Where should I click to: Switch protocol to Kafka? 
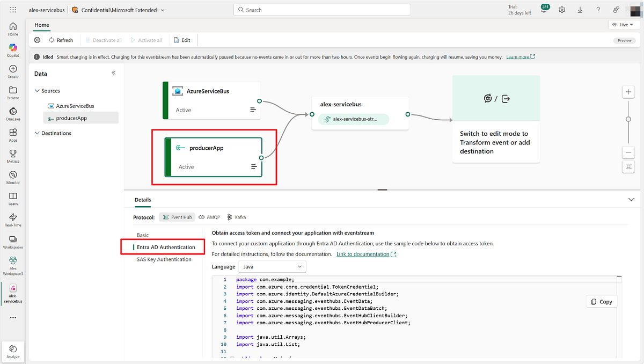coord(237,217)
